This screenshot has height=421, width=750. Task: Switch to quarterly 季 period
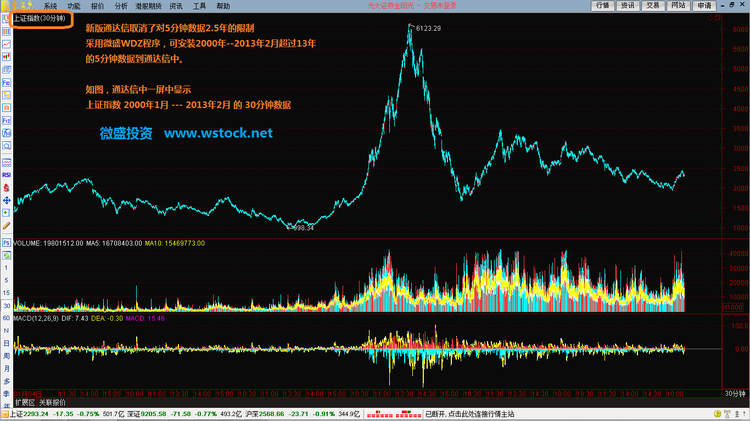6,394
